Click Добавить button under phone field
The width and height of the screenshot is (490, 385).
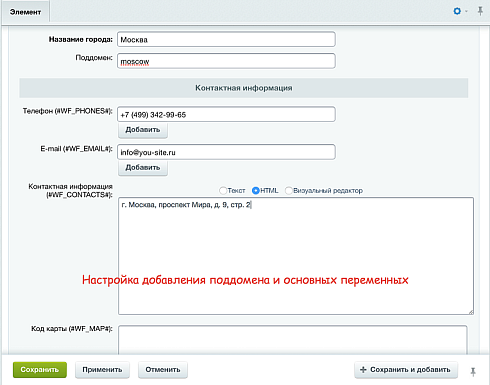click(143, 130)
